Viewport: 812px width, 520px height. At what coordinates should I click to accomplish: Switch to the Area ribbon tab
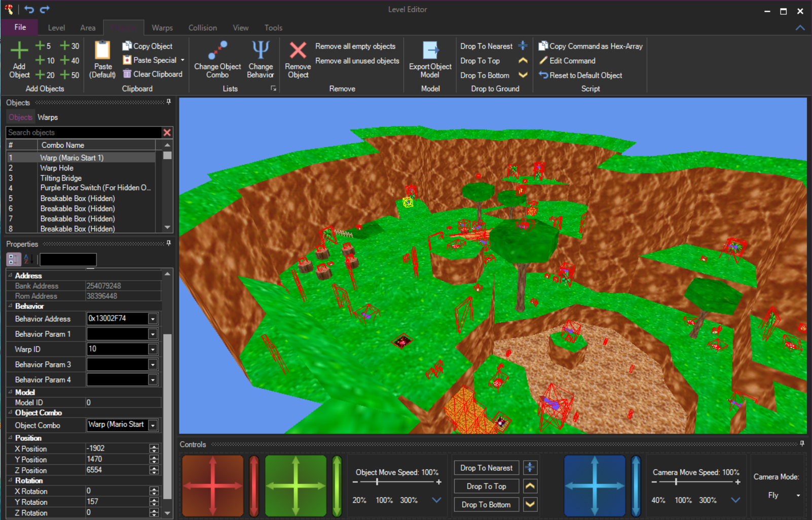[x=88, y=28]
